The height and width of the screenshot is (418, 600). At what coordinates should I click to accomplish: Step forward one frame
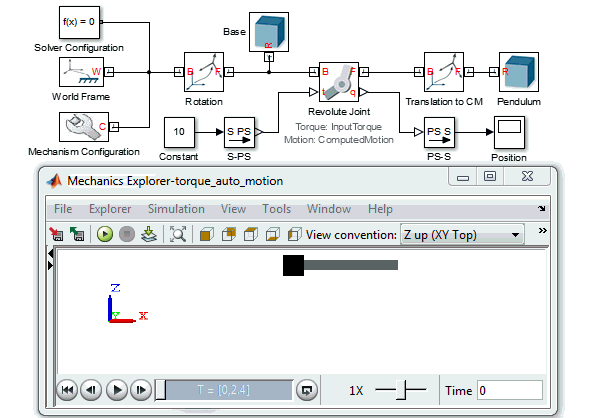click(x=140, y=390)
